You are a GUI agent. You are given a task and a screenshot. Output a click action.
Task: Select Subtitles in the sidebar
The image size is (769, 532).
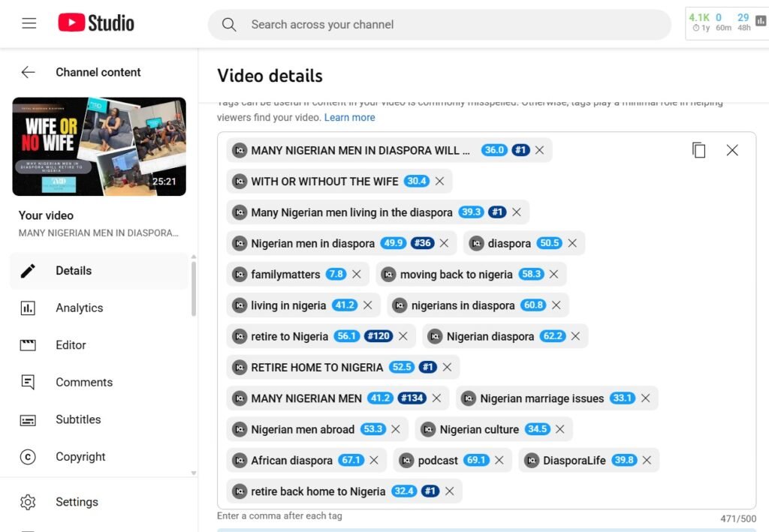(78, 419)
